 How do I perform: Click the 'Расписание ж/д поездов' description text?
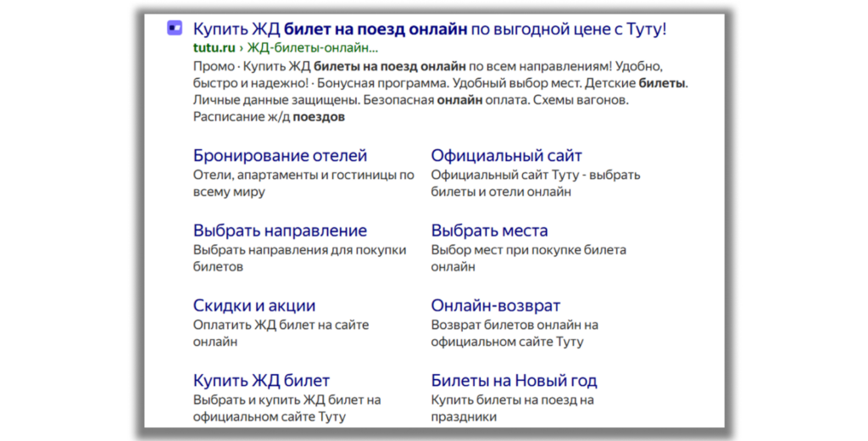pyautogui.click(x=269, y=117)
